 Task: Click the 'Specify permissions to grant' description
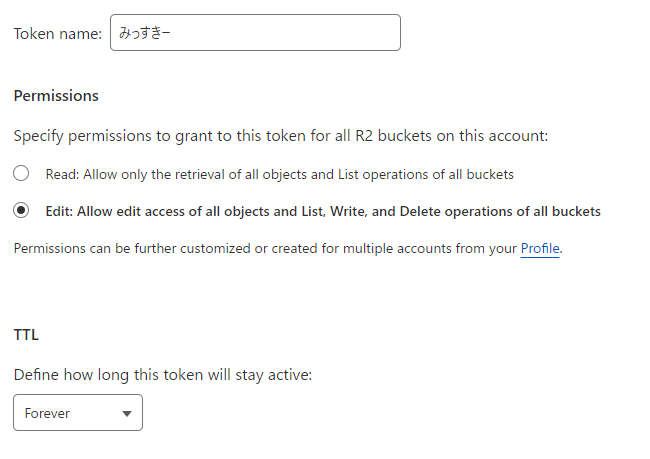[281, 136]
